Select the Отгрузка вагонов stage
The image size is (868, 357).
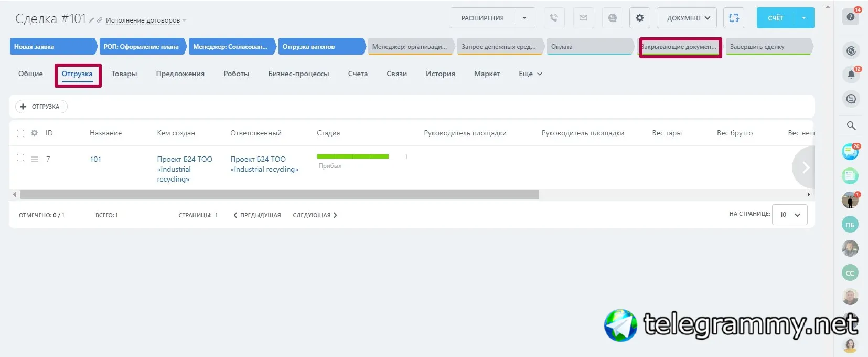click(x=322, y=47)
